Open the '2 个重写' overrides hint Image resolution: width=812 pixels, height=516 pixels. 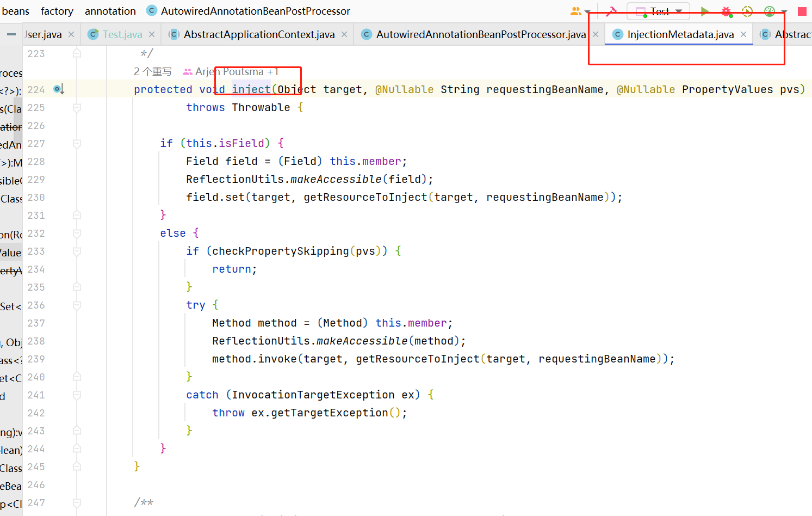click(153, 72)
